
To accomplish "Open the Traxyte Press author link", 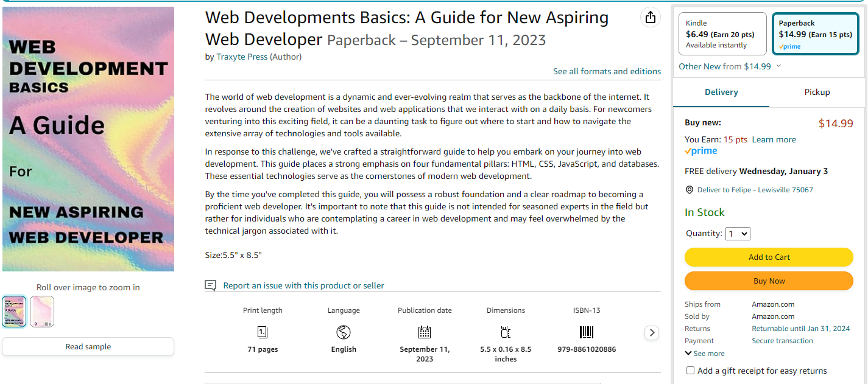I will pos(242,57).
